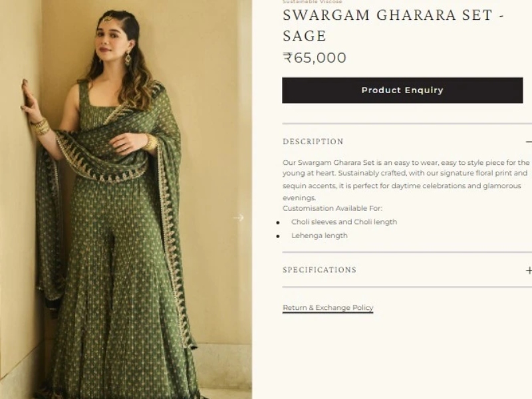Click the Customisation Available For line
Image resolution: width=532 pixels, height=399 pixels.
tap(332, 208)
